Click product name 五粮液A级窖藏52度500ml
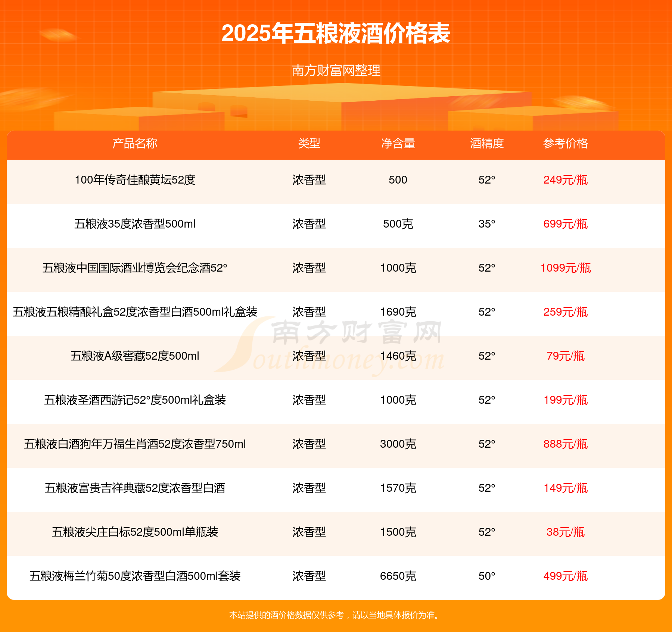The height and width of the screenshot is (632, 672). (135, 356)
